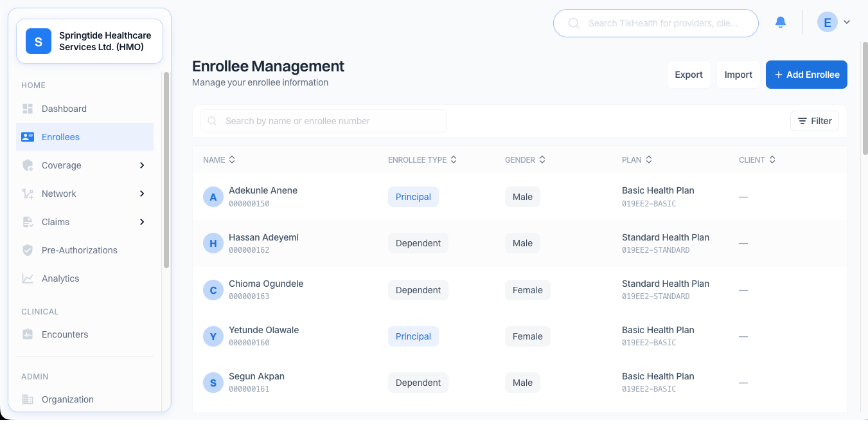The width and height of the screenshot is (868, 427).
Task: Click Hassan Adeyemi's avatar H
Action: coord(213,243)
